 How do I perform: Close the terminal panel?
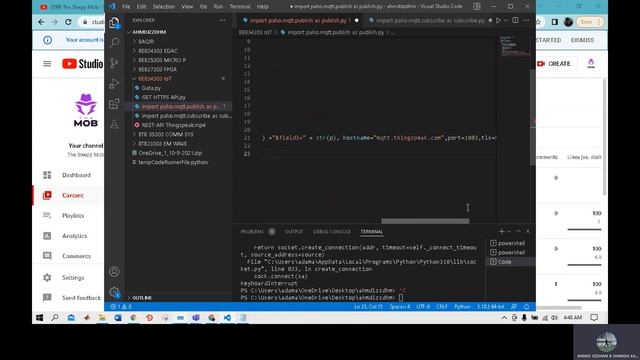click(x=528, y=231)
